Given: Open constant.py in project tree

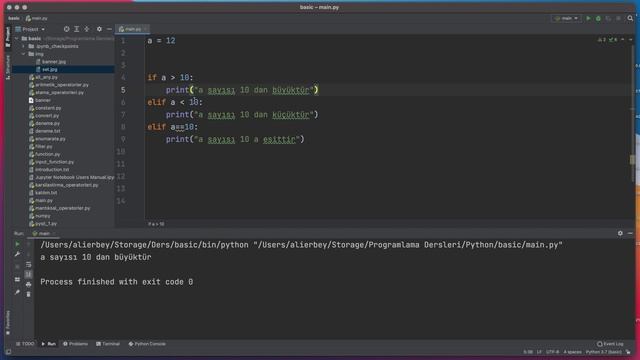Looking at the screenshot, I should click(x=48, y=108).
